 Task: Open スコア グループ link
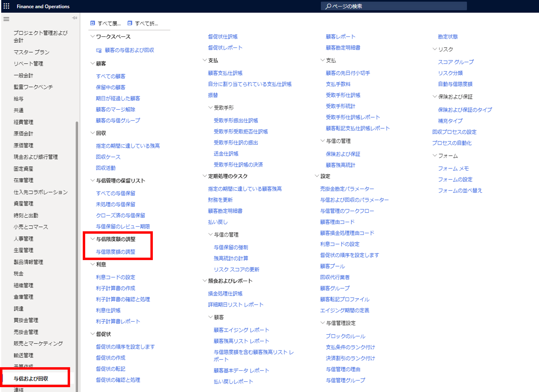[x=456, y=62]
